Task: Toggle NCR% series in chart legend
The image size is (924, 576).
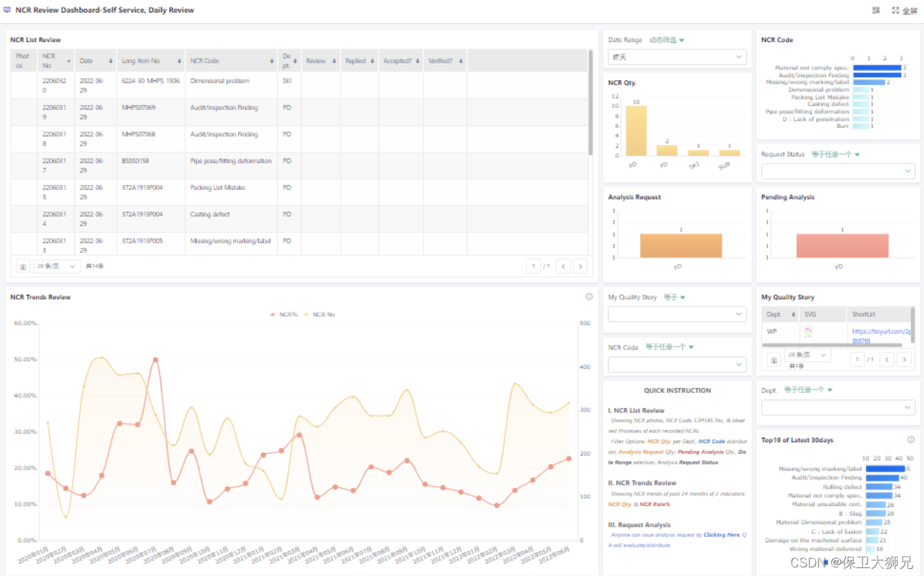Action: [283, 314]
